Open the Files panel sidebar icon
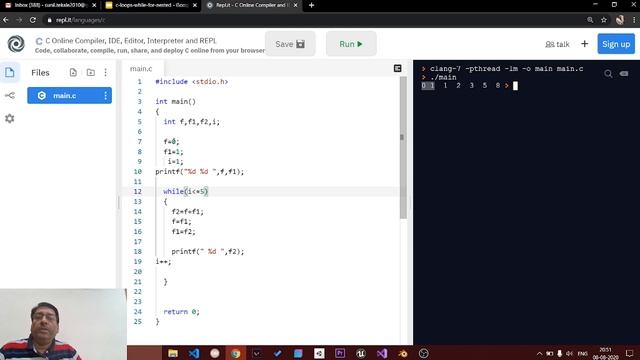 [10, 73]
